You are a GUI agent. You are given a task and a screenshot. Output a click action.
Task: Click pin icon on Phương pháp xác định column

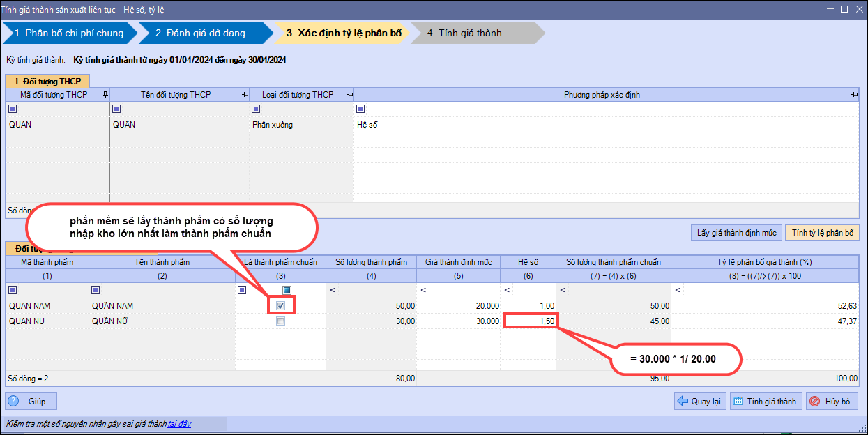[854, 95]
